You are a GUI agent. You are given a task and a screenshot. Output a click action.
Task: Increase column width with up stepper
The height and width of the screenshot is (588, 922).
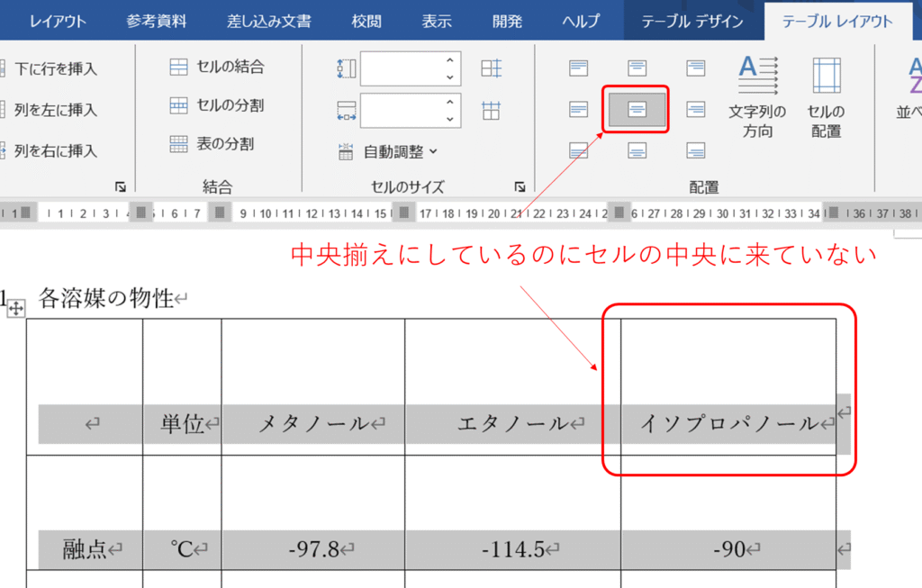tap(450, 103)
